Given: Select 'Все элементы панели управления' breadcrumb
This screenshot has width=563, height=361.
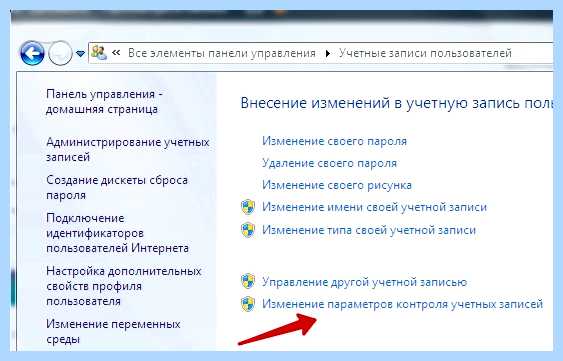Looking at the screenshot, I should point(222,53).
